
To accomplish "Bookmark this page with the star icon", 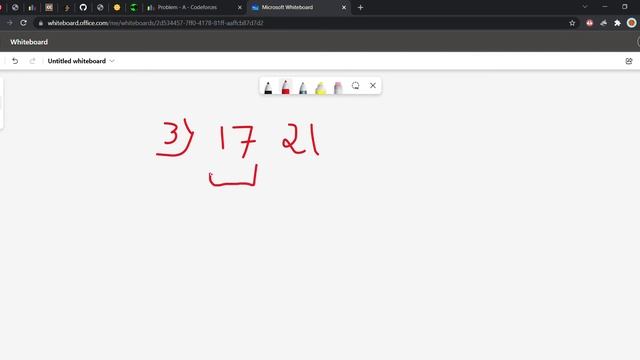I will click(572, 23).
